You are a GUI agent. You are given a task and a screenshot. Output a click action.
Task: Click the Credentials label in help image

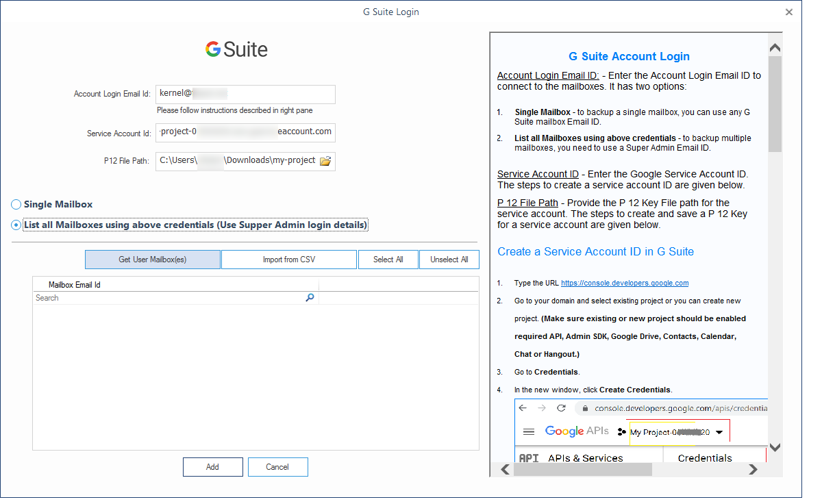pyautogui.click(x=705, y=458)
